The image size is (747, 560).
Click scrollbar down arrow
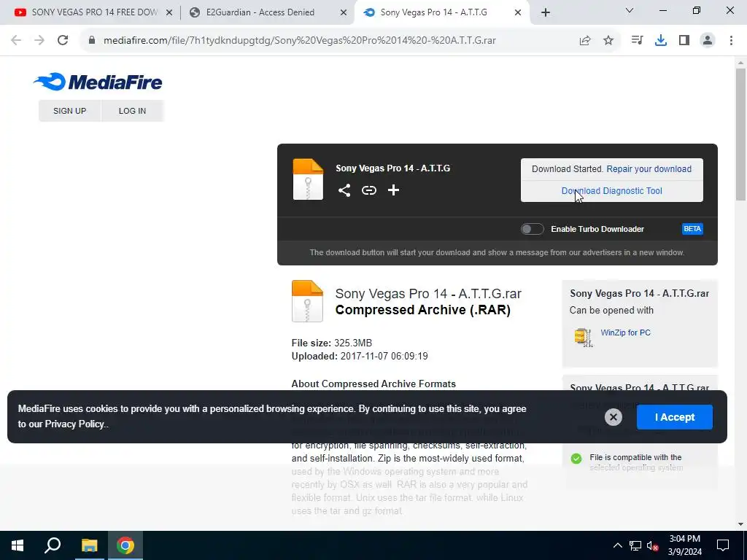coord(740,524)
